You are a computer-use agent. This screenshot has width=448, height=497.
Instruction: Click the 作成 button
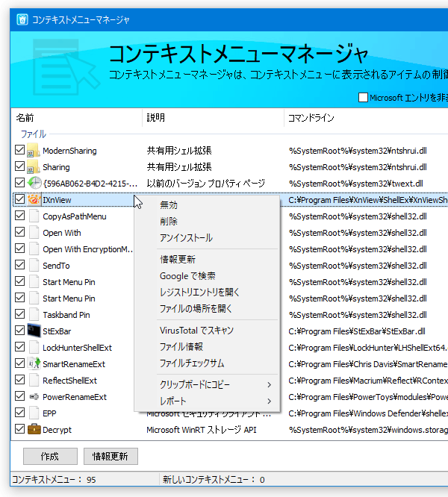[x=50, y=456]
